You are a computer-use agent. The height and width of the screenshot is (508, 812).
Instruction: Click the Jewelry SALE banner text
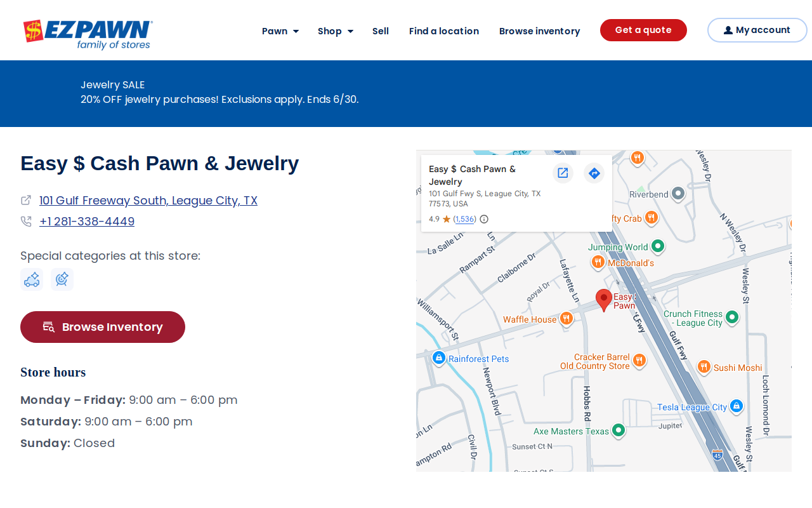click(113, 85)
